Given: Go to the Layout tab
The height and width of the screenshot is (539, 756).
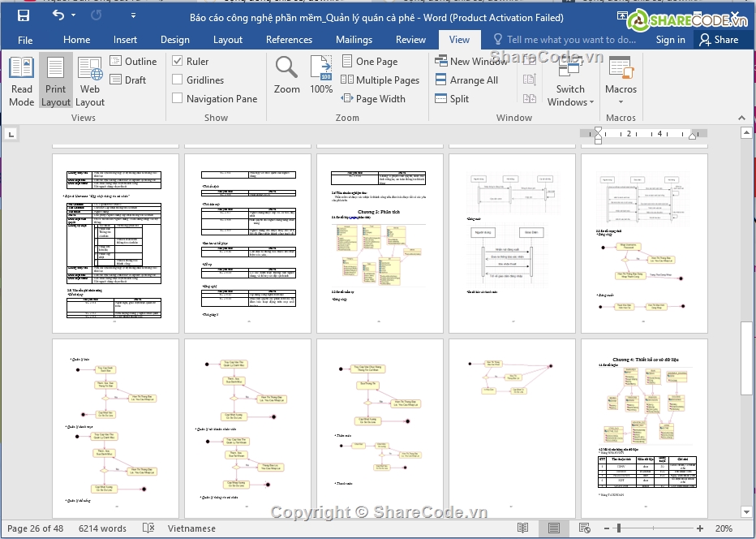Looking at the screenshot, I should (x=228, y=40).
